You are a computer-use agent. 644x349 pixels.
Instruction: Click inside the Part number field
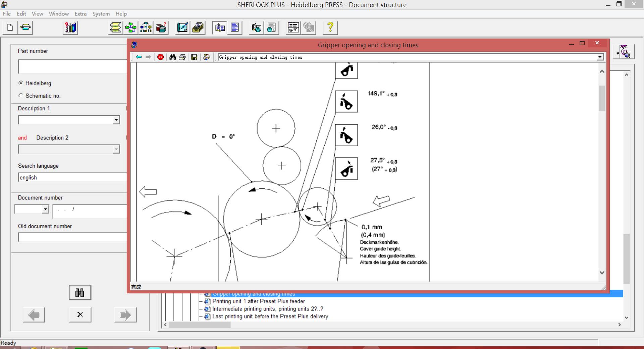72,67
